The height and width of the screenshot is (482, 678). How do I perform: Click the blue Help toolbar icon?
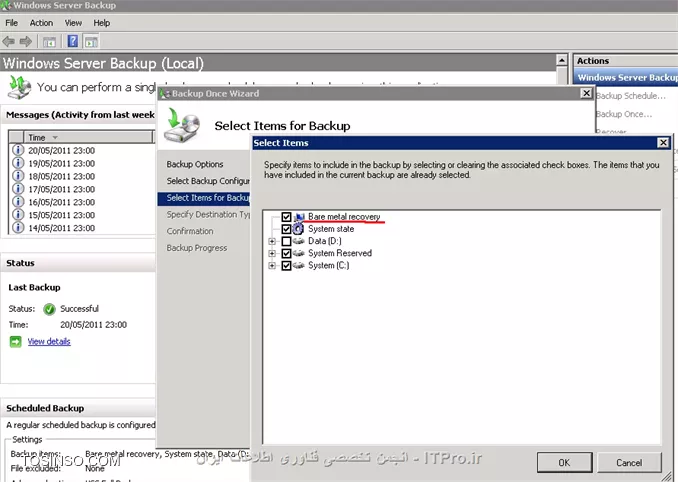73,41
